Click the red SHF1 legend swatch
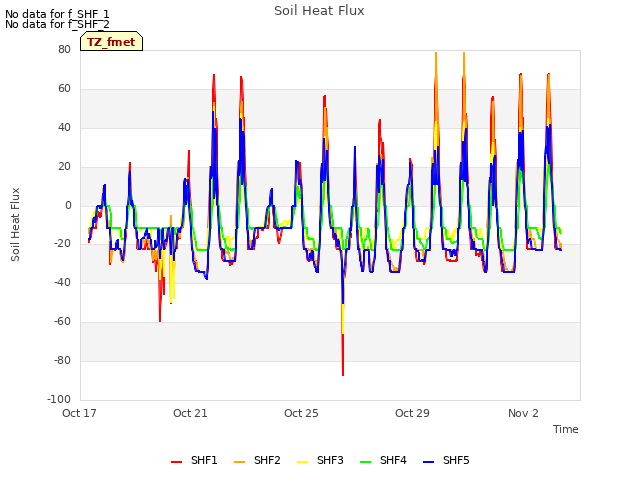Viewport: 640px width, 480px height. click(x=176, y=461)
